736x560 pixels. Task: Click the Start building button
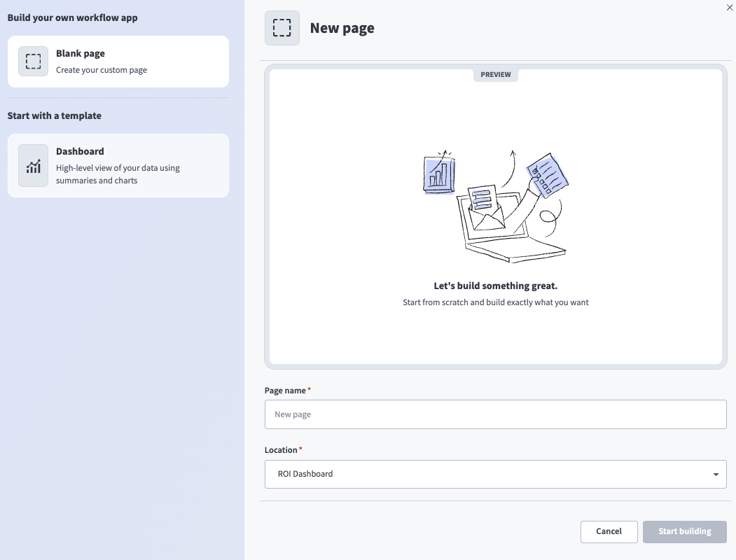684,531
